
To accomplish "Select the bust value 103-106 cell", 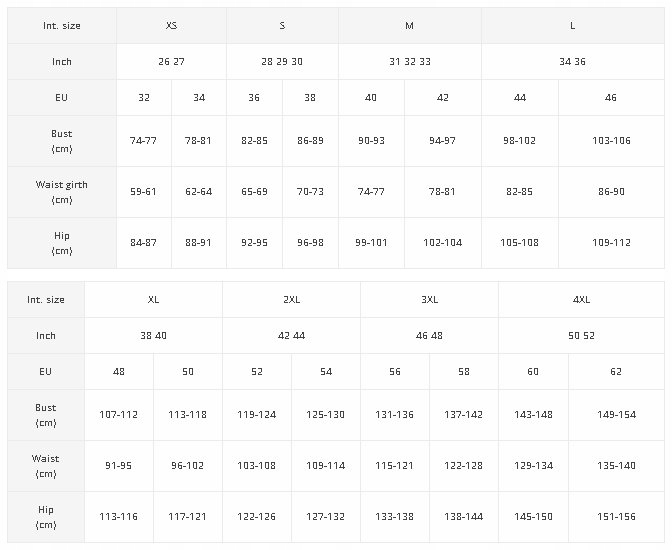I will pyautogui.click(x=611, y=141).
